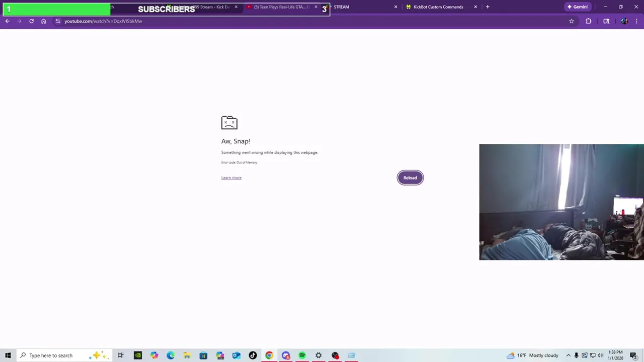This screenshot has height=362, width=644.
Task: Focus Google Chrome in the taskbar
Action: point(269,355)
